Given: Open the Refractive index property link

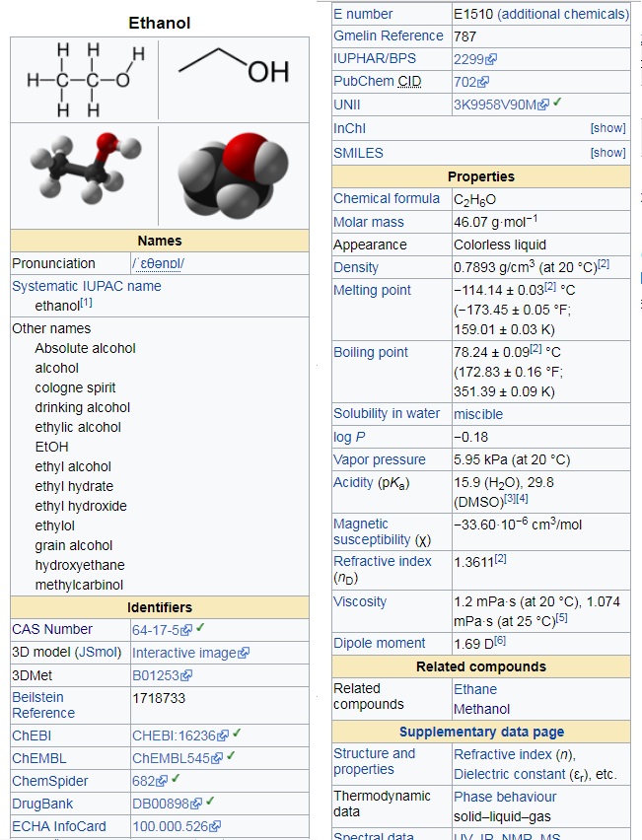Looking at the screenshot, I should point(382,561).
